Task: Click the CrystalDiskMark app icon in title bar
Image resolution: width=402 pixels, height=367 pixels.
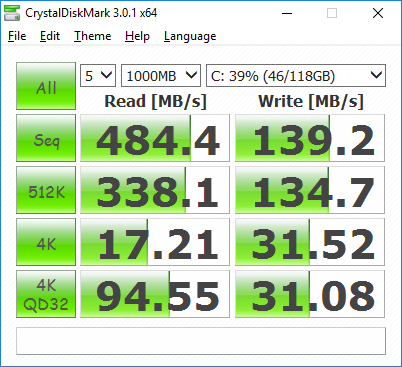Action: tap(12, 13)
